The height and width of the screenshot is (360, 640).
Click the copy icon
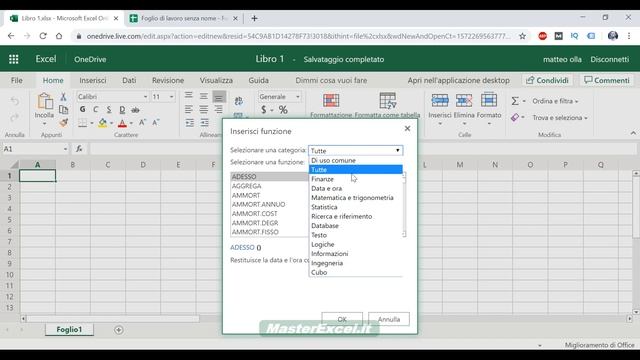[63, 109]
